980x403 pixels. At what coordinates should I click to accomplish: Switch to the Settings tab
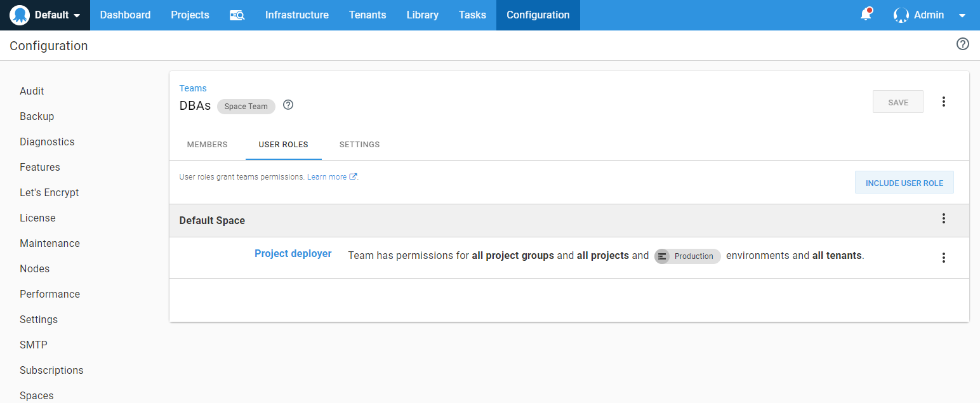tap(359, 145)
